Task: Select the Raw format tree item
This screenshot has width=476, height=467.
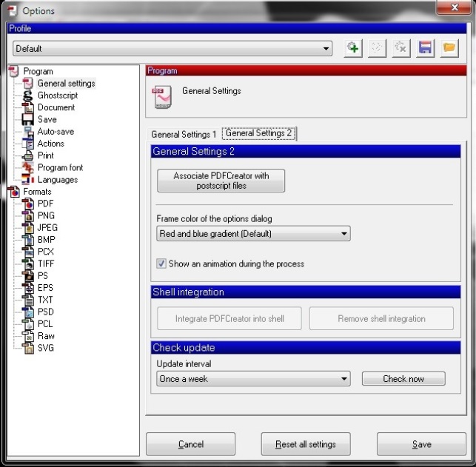Action: (x=46, y=336)
